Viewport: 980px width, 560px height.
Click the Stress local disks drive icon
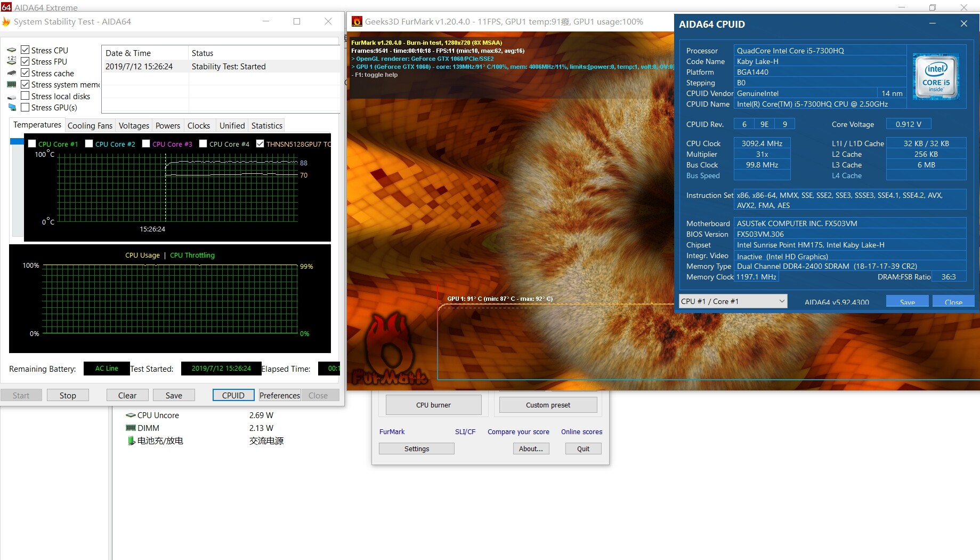click(x=12, y=97)
